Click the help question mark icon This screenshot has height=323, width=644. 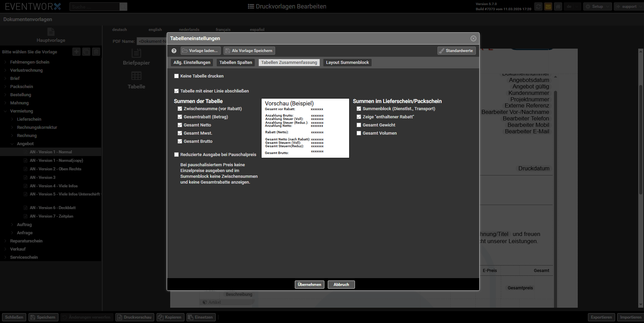point(174,51)
